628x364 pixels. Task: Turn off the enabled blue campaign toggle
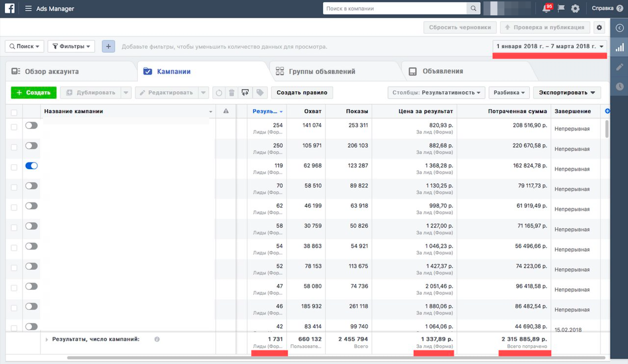[x=31, y=166]
